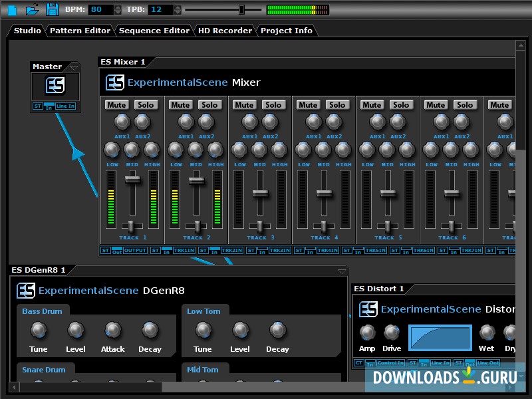Open the ES DGenR8 module dropdown arrow

pos(342,271)
